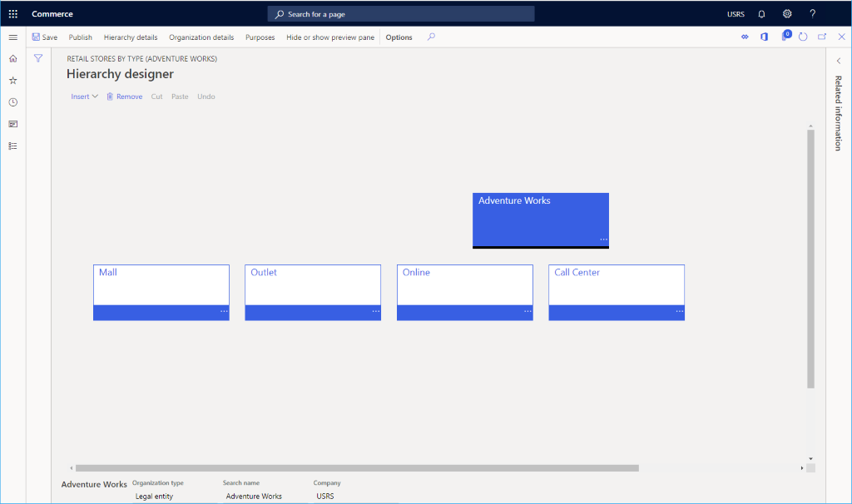Click the Retail Stores by Type breadcrumb text
The width and height of the screenshot is (852, 504).
tap(141, 59)
